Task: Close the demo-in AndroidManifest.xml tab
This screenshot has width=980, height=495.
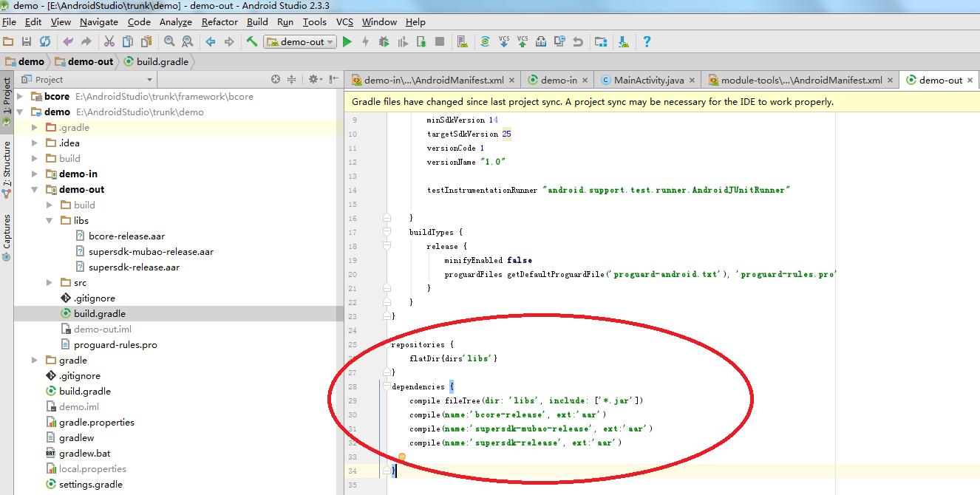Action: point(513,80)
